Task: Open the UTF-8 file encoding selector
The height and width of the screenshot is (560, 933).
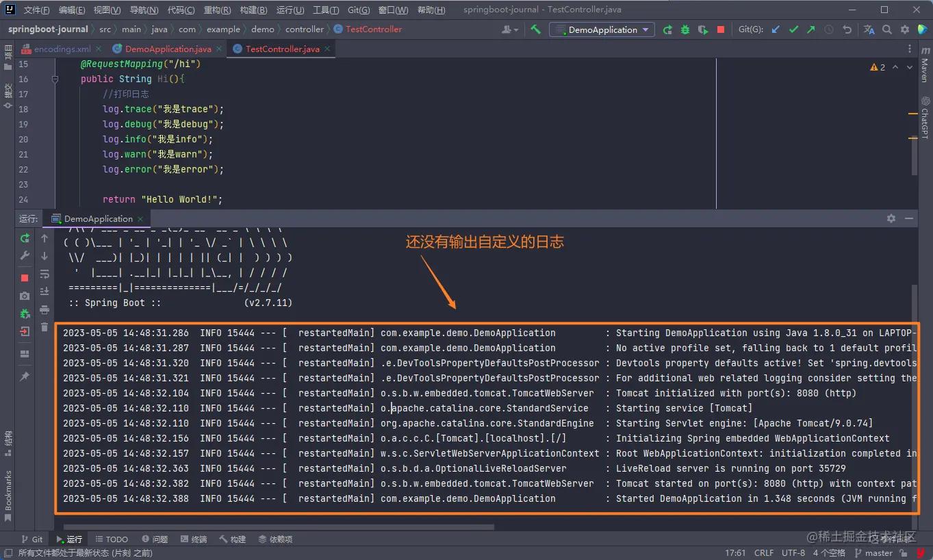Action: [x=793, y=552]
